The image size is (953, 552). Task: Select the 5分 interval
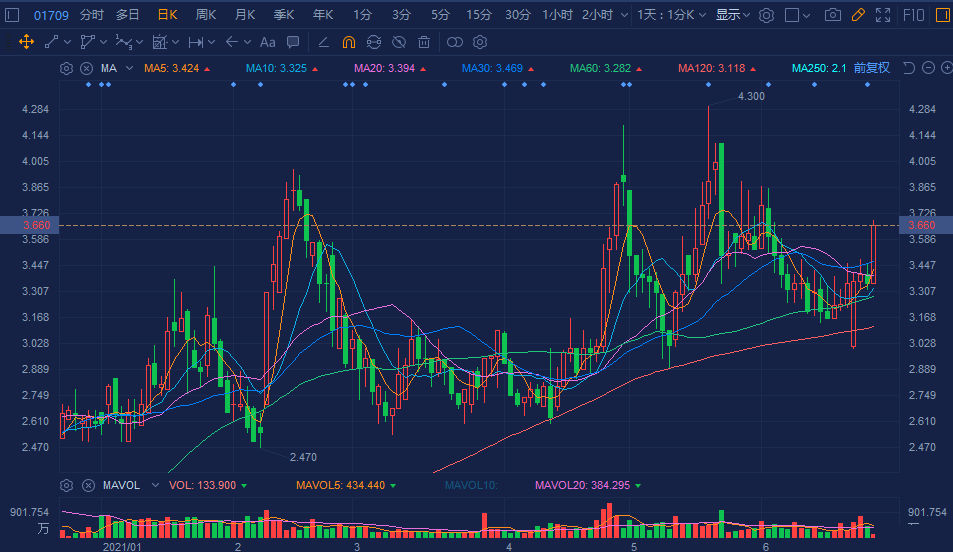(440, 15)
